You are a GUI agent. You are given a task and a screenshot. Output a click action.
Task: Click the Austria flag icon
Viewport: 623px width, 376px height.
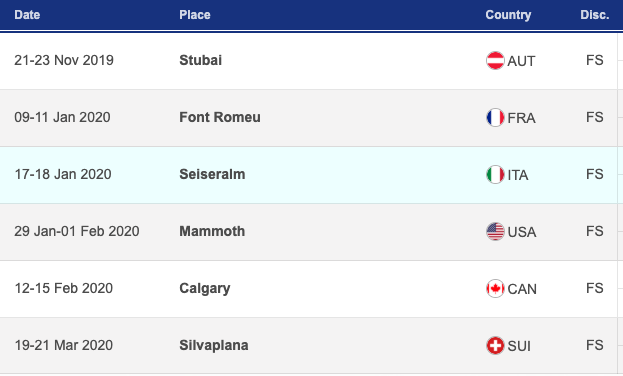point(495,60)
